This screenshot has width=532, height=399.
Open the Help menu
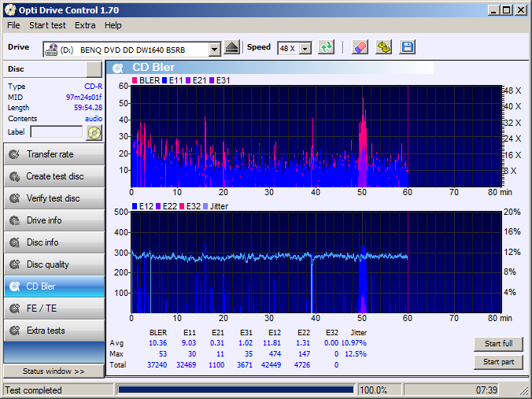113,25
